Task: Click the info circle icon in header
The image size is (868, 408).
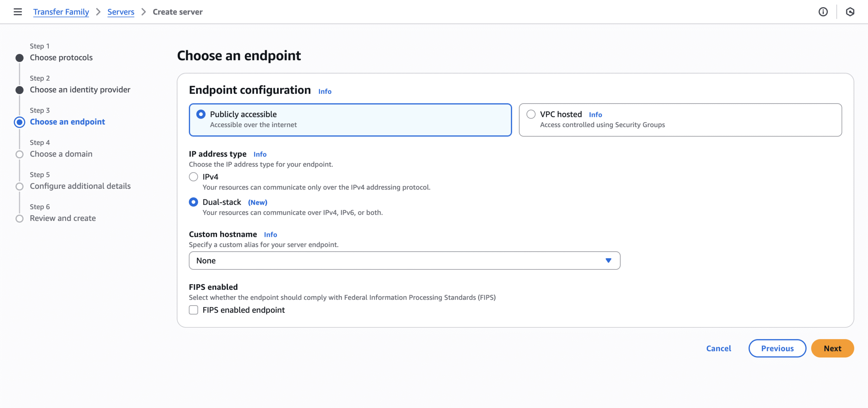Action: [823, 12]
